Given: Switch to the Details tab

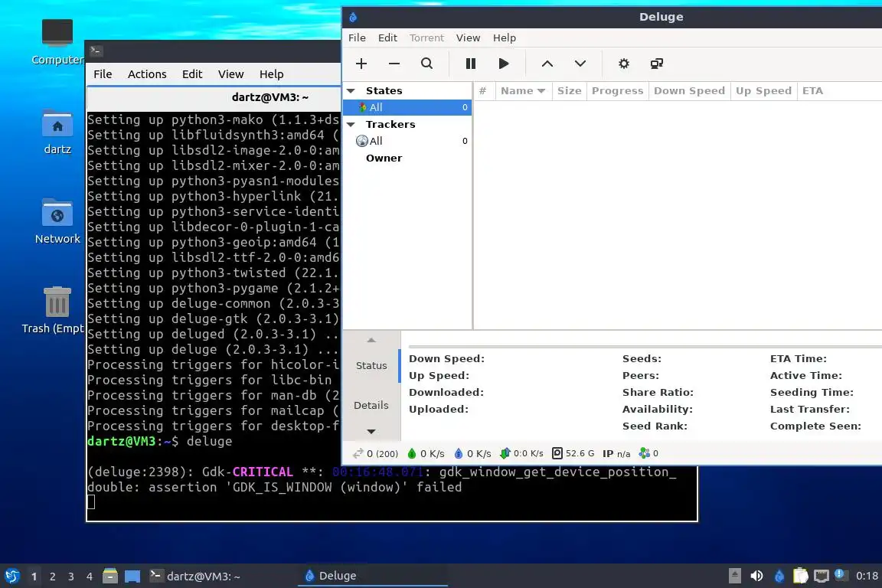Looking at the screenshot, I should pyautogui.click(x=371, y=405).
